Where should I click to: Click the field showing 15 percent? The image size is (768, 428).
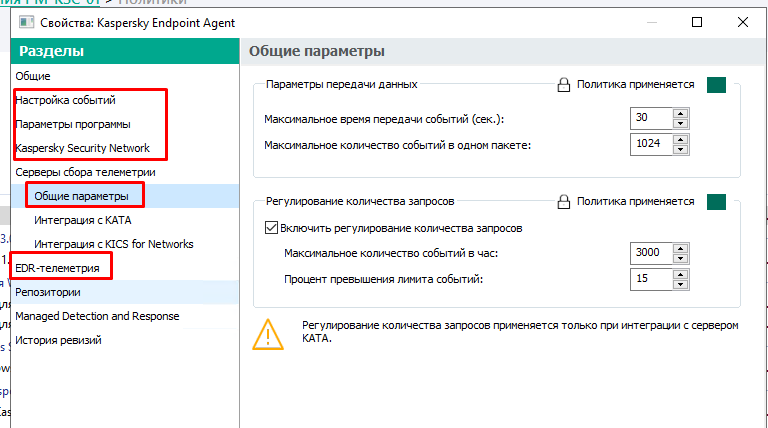coord(651,279)
